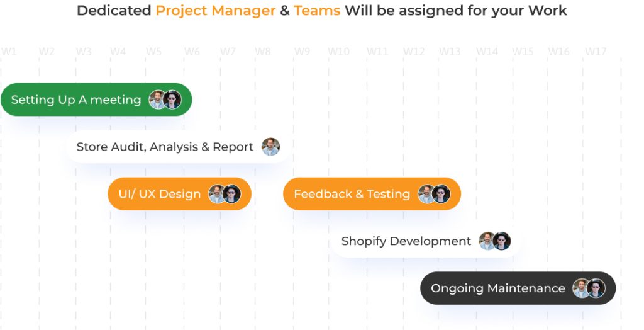Click the W17 week marker
The height and width of the screenshot is (330, 644).
[596, 52]
